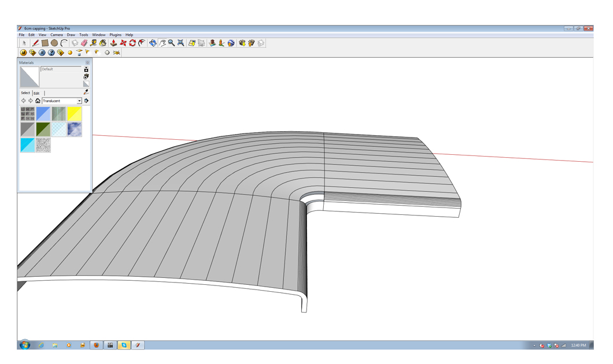Pick the blue translucent glass swatch
The image size is (613, 364).
(43, 114)
